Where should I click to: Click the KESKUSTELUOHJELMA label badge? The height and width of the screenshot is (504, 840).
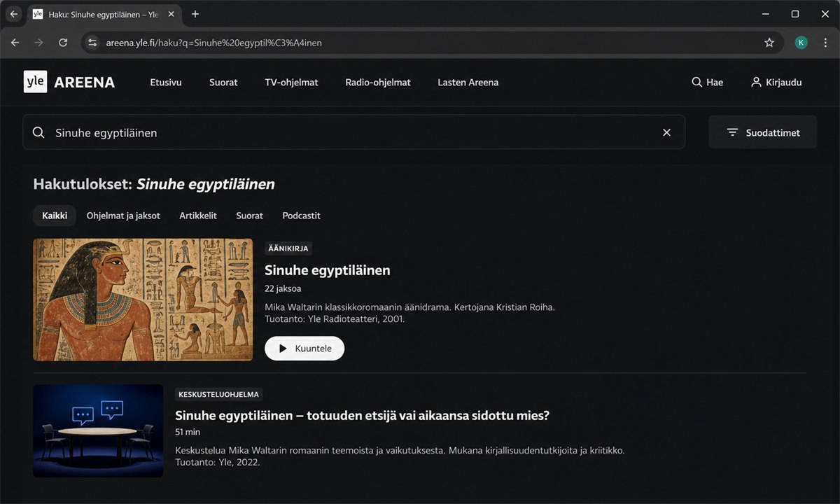click(x=218, y=394)
